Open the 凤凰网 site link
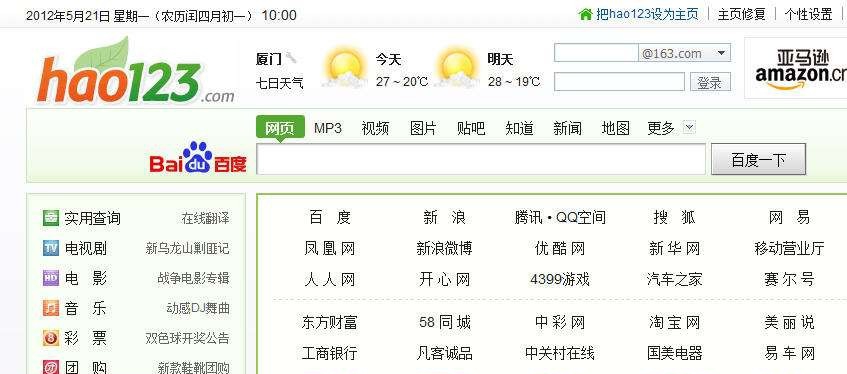 (330, 249)
